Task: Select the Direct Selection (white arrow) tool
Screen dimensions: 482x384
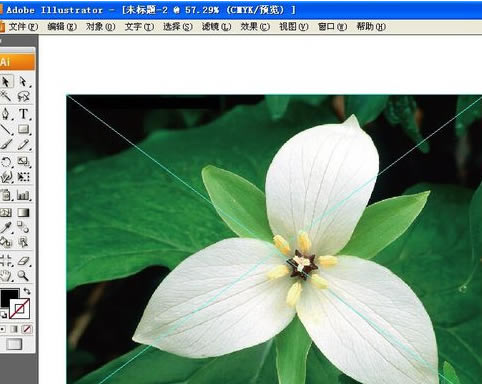Action: (x=23, y=82)
